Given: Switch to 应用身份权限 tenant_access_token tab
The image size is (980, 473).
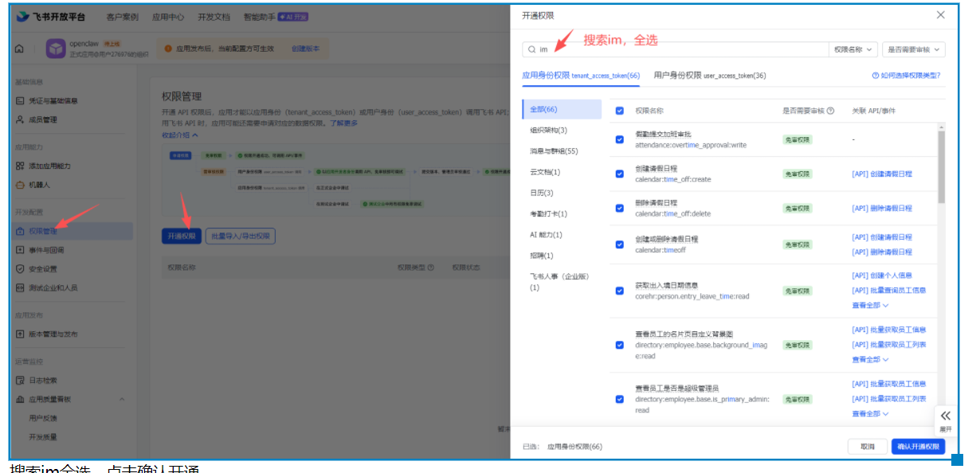Looking at the screenshot, I should pyautogui.click(x=581, y=76).
